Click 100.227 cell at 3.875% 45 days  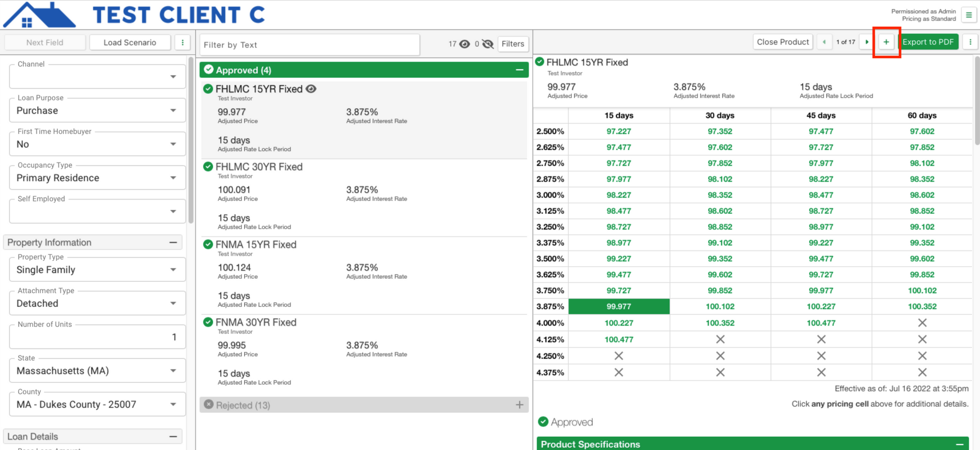pos(821,306)
